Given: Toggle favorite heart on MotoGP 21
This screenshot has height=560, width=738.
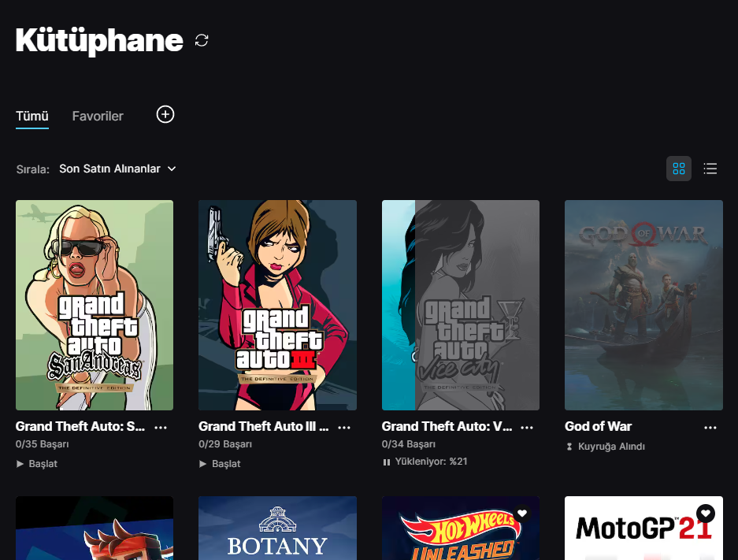Looking at the screenshot, I should click(706, 513).
